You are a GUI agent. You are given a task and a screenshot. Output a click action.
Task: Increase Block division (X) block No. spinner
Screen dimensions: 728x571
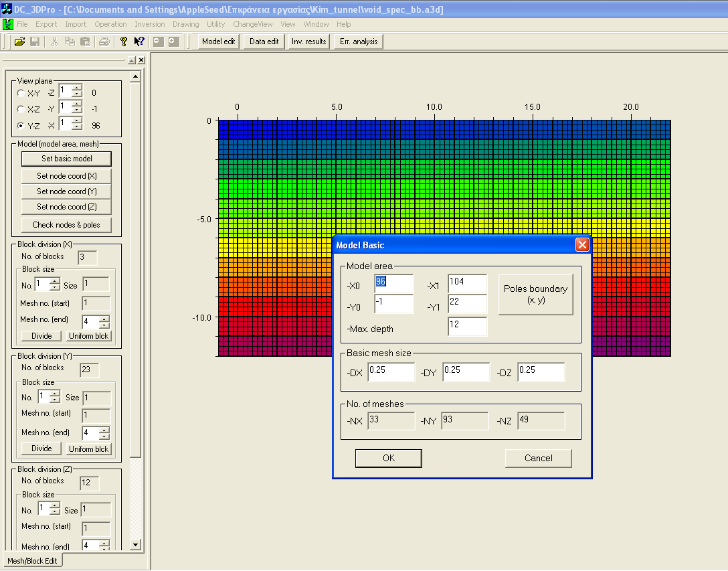[x=54, y=280]
